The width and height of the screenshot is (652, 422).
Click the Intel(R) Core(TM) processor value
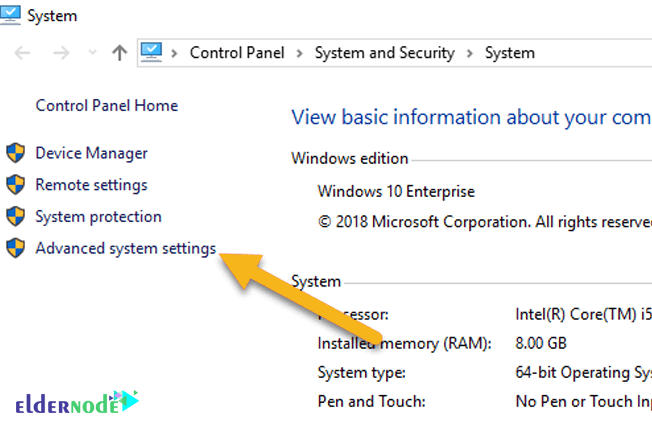pos(583,314)
